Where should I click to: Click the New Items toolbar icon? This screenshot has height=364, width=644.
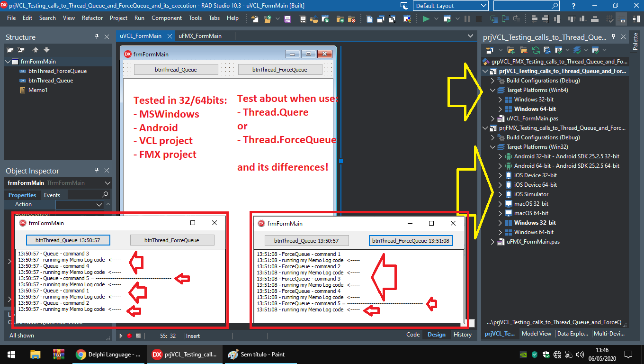pos(255,19)
